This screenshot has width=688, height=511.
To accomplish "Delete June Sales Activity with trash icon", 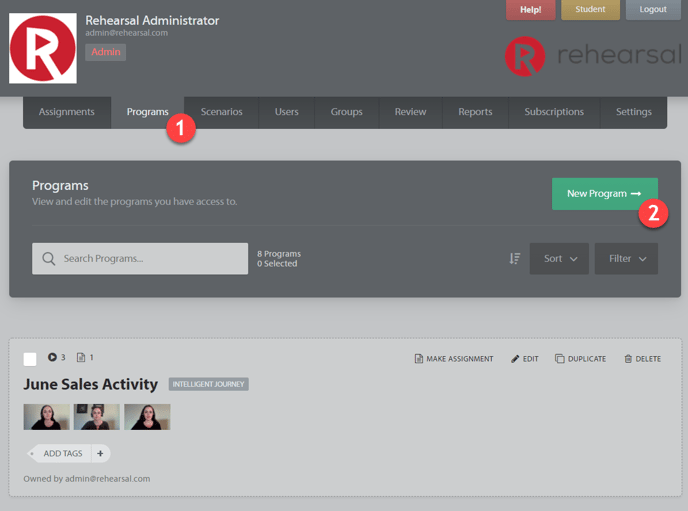I will tap(628, 359).
